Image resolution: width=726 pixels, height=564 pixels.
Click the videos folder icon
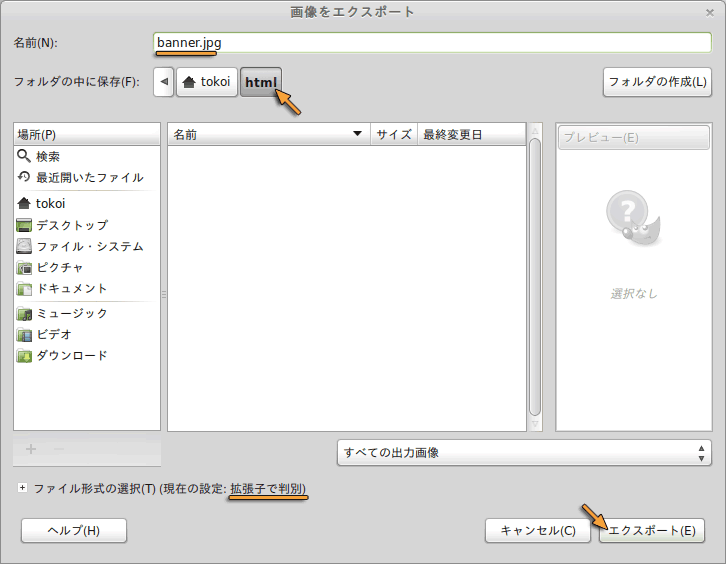(x=24, y=334)
